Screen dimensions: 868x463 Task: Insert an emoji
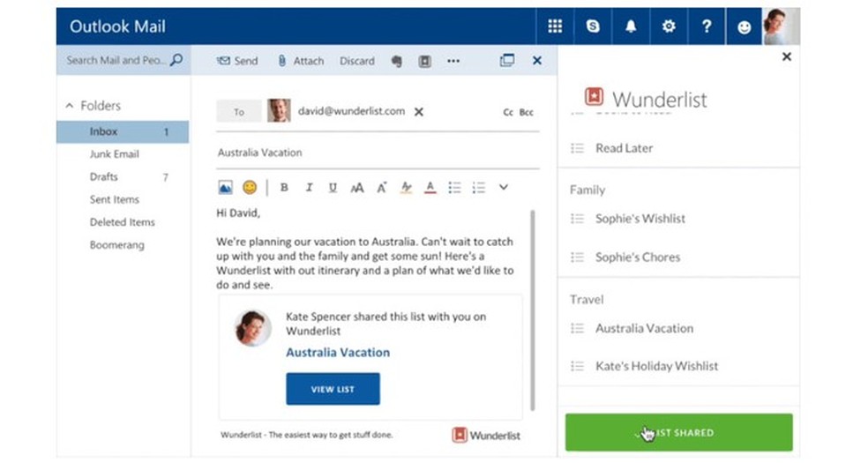tap(250, 188)
